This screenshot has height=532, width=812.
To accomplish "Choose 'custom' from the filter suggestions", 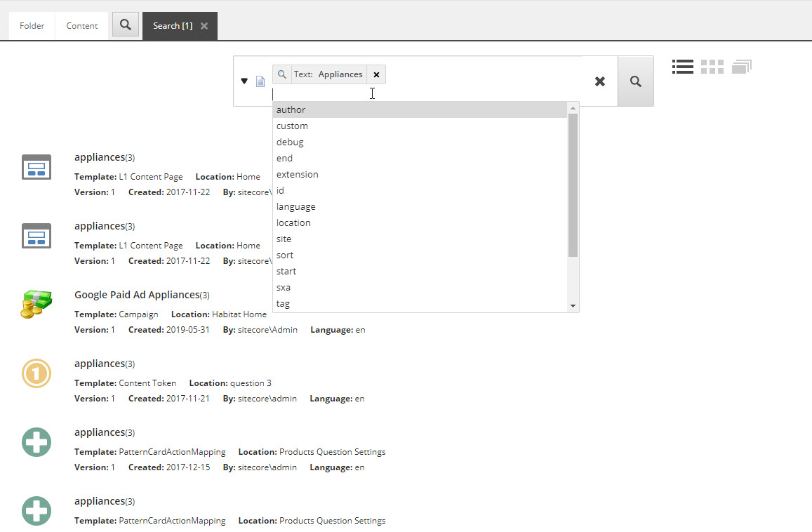I will pyautogui.click(x=420, y=126).
